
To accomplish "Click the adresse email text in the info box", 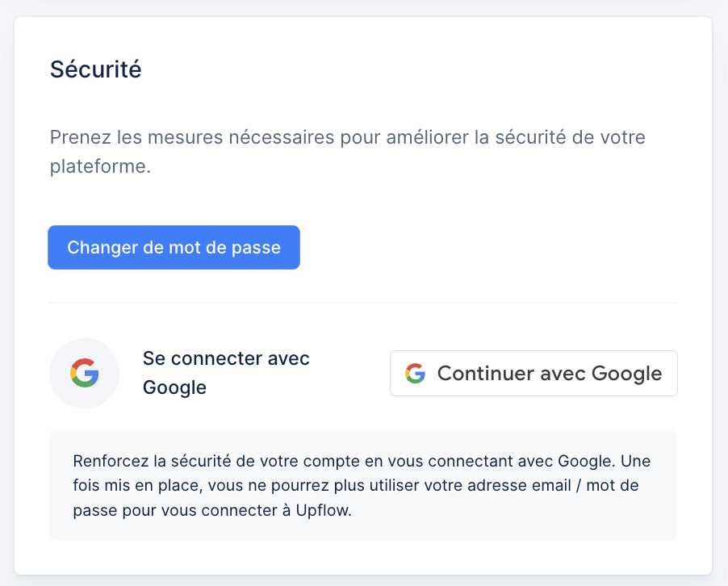I will pos(519,485).
